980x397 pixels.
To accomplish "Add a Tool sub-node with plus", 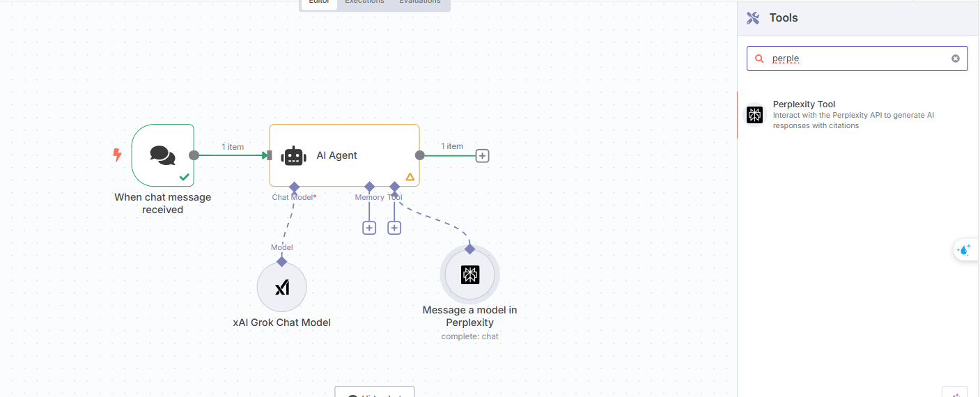I will 394,228.
